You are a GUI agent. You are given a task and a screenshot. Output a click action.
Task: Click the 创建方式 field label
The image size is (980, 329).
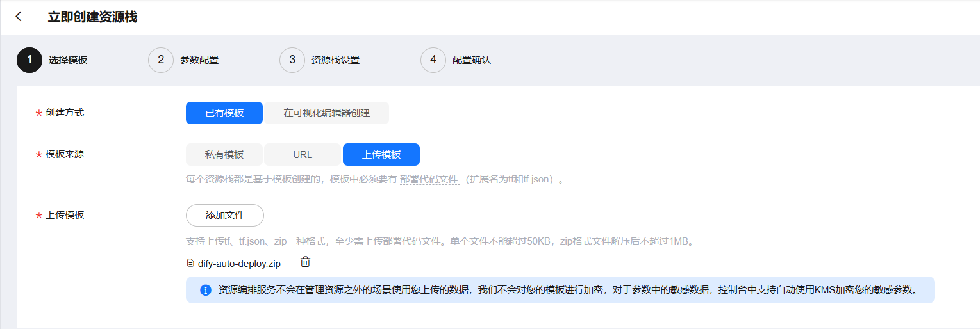tap(65, 113)
